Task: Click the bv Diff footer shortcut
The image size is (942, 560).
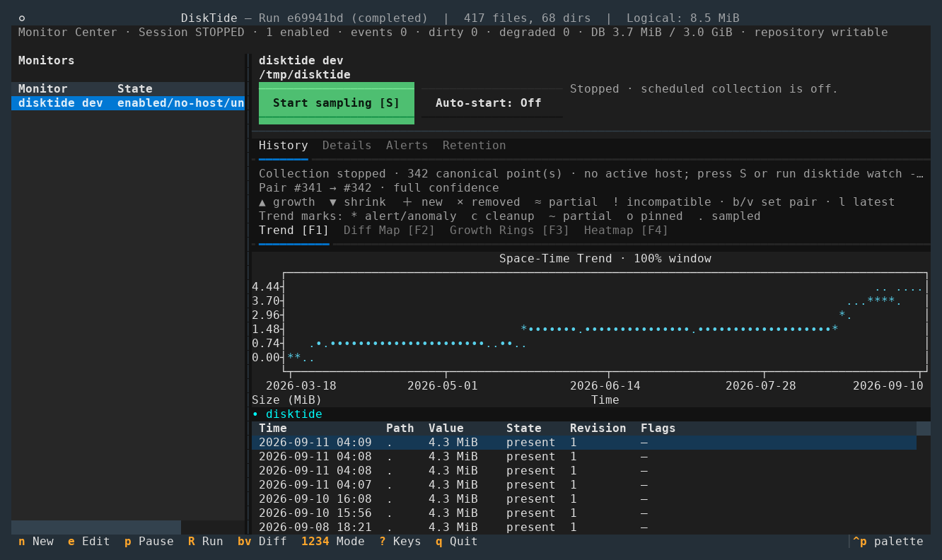Action: click(x=262, y=542)
